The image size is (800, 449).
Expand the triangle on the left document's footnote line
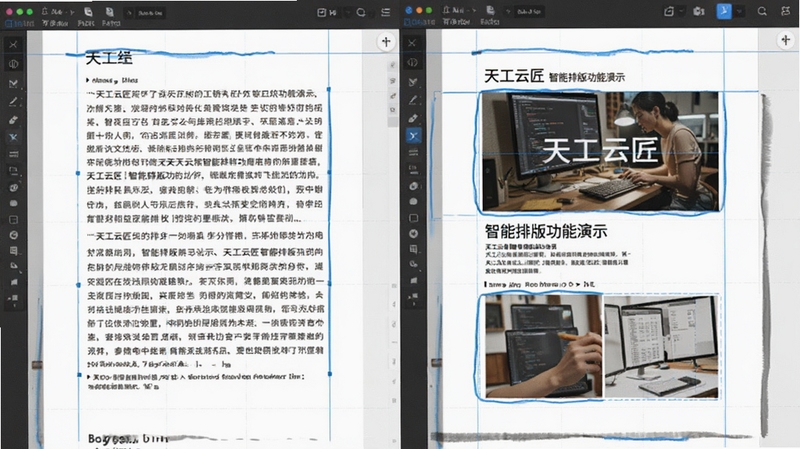click(89, 377)
